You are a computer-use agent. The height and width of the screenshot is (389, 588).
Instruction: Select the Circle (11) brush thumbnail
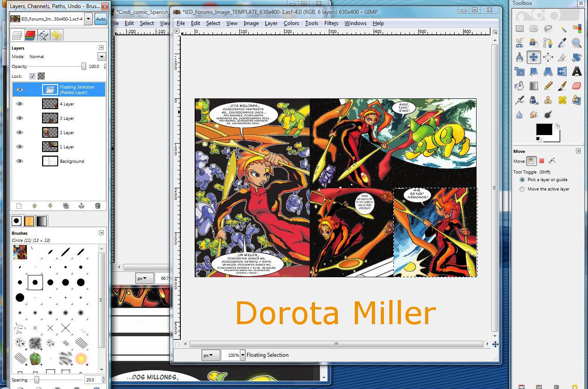coord(35,282)
